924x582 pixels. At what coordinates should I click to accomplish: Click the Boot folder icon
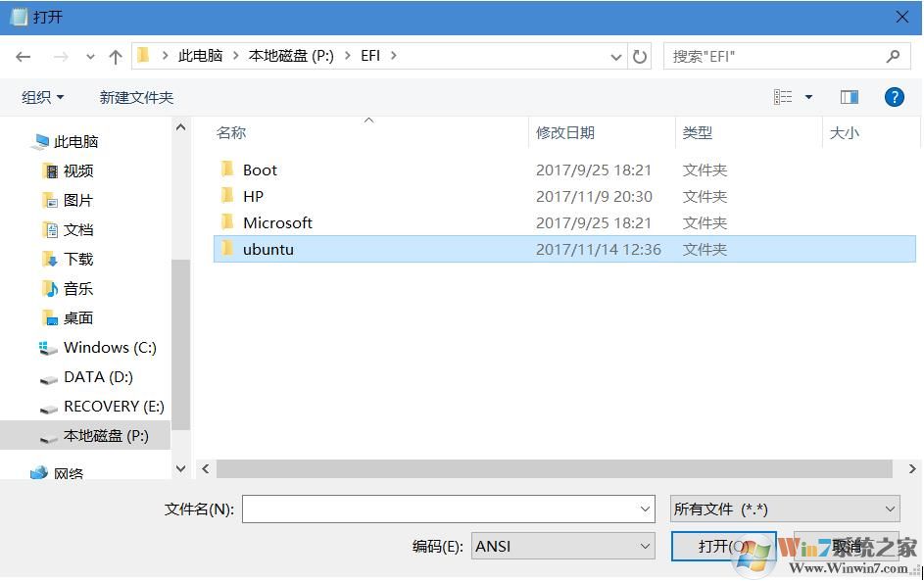(x=227, y=170)
